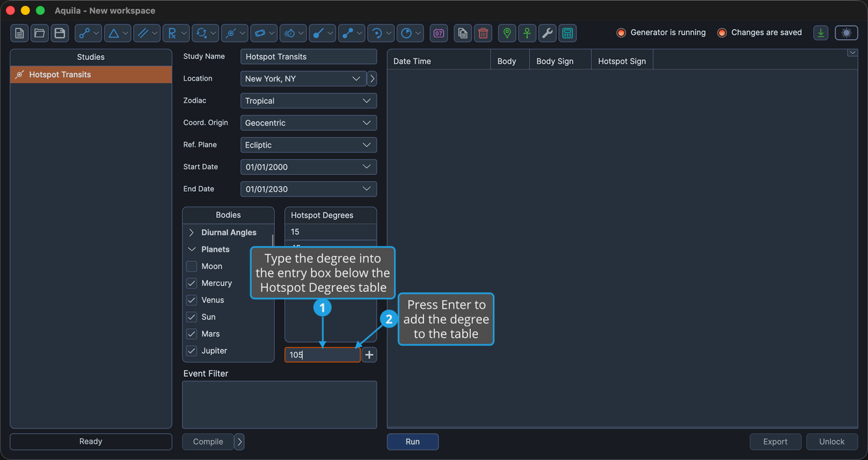Viewport: 868px width, 460px height.
Task: Open settings with the wrench icon
Action: [x=547, y=33]
